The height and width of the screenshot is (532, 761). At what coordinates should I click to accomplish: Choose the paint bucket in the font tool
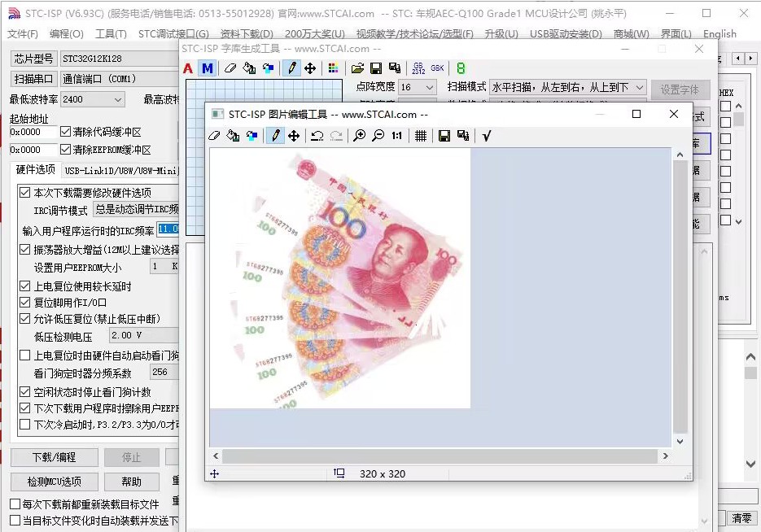pyautogui.click(x=249, y=68)
